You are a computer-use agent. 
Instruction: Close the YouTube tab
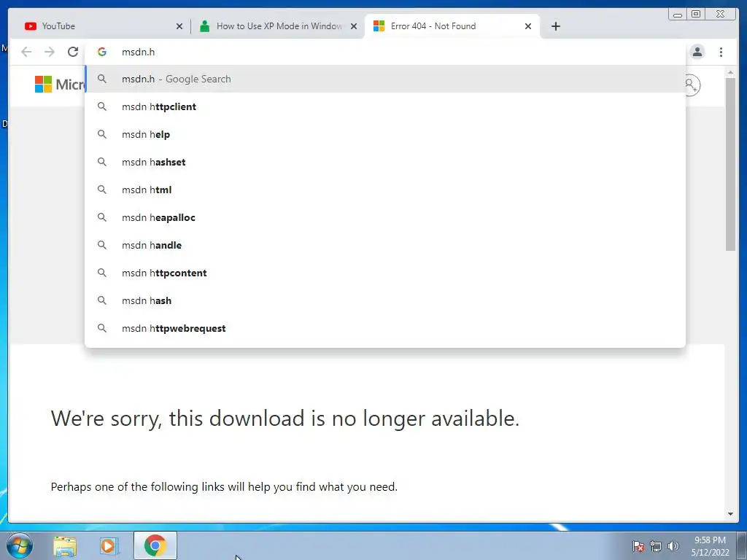point(179,26)
